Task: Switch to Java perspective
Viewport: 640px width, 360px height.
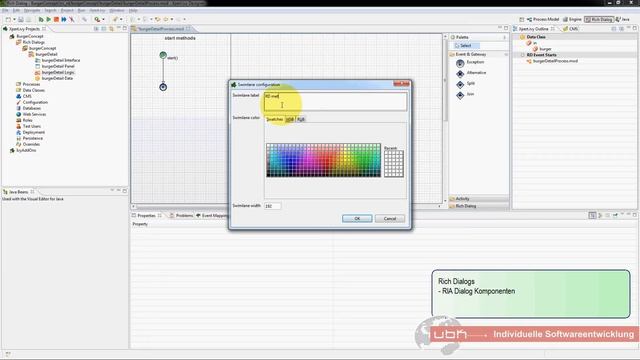Action: [623, 19]
